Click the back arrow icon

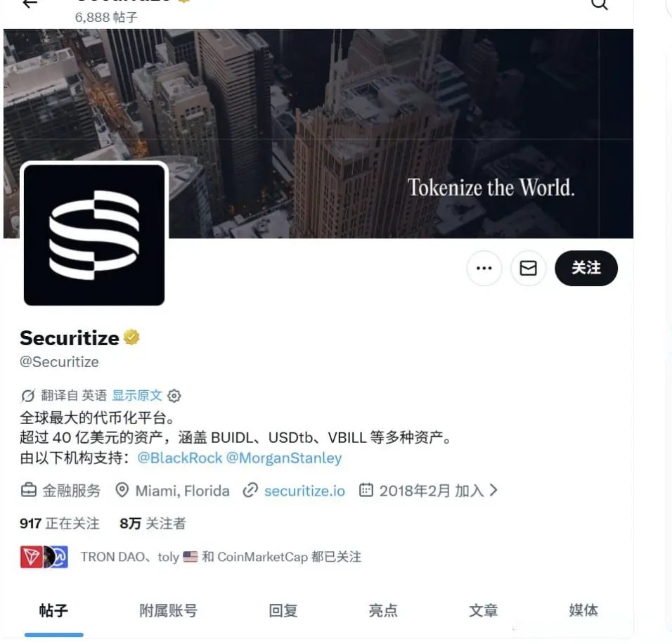coord(30,4)
